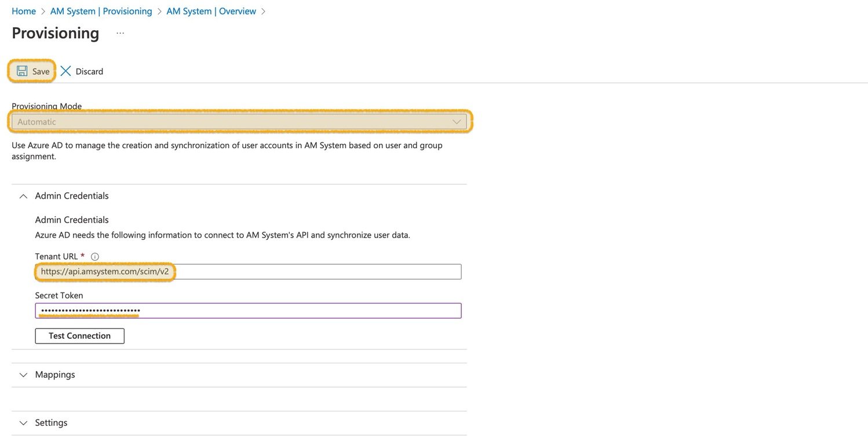
Task: Open AM System | Overview breadcrumb link
Action: pyautogui.click(x=211, y=10)
